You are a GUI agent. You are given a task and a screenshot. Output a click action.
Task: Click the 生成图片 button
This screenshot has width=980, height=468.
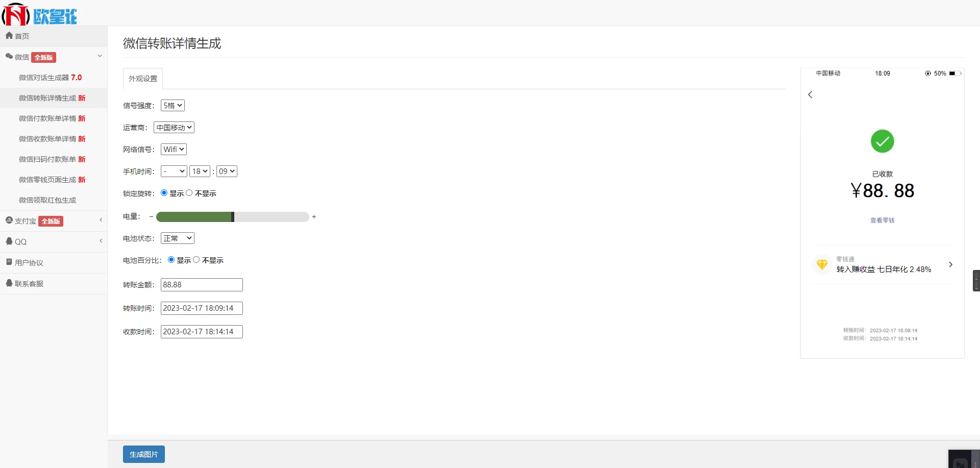[x=144, y=454]
